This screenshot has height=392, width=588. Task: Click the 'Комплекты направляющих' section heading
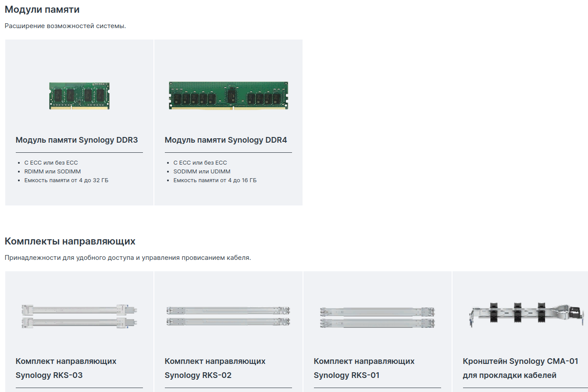tap(70, 241)
